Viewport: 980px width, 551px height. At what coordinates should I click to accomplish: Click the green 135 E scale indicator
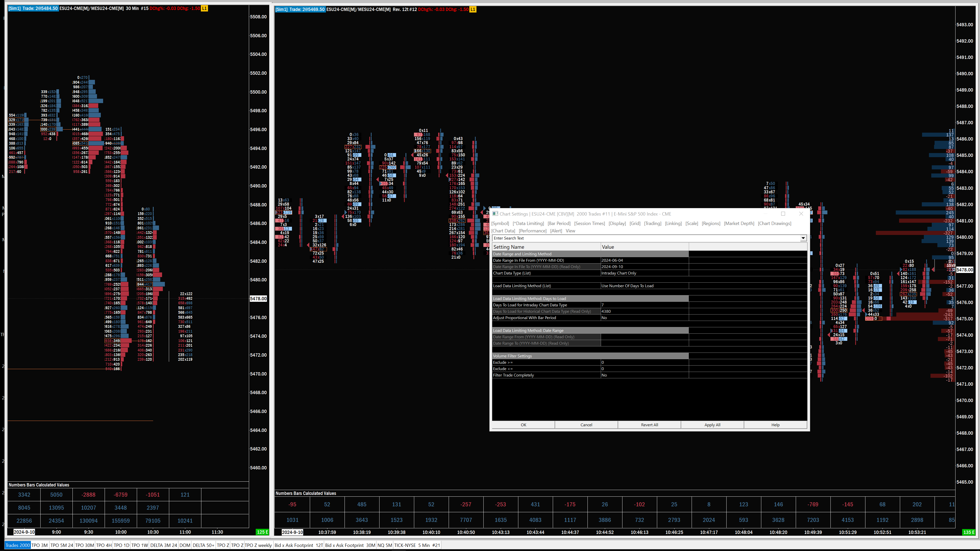tap(969, 532)
